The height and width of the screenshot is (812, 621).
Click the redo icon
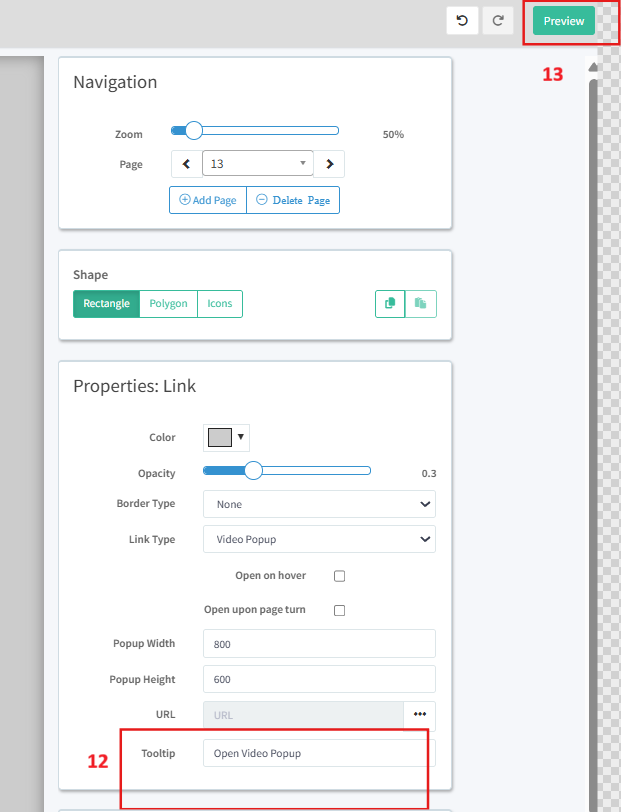tap(497, 21)
